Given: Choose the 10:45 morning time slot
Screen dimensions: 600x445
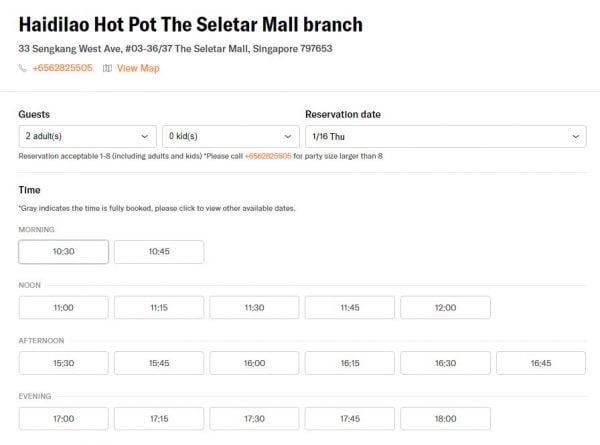Looking at the screenshot, I should click(x=159, y=252).
